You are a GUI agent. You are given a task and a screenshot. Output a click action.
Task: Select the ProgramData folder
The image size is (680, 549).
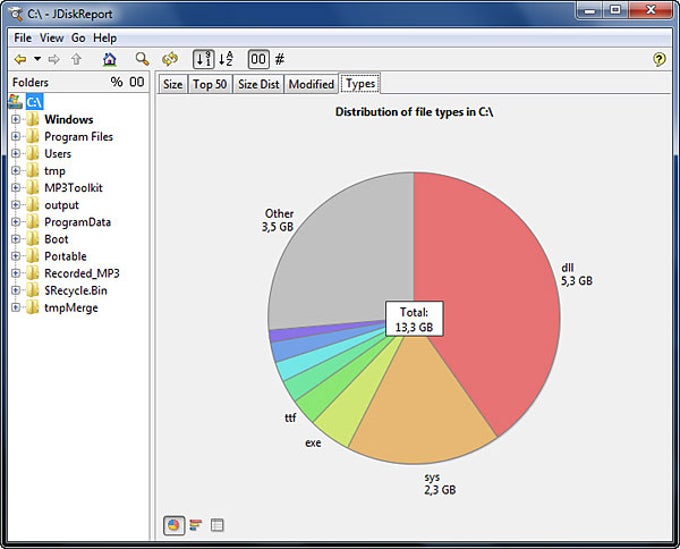point(77,222)
